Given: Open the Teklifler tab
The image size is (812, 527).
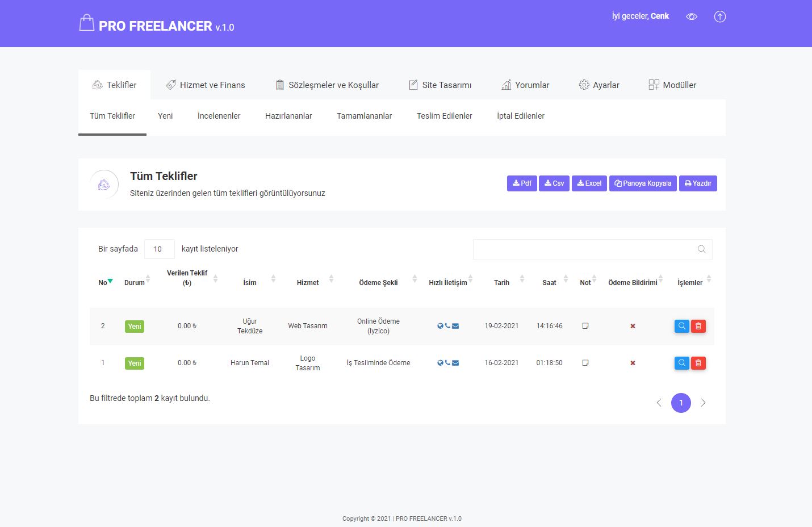Looking at the screenshot, I should tap(114, 85).
